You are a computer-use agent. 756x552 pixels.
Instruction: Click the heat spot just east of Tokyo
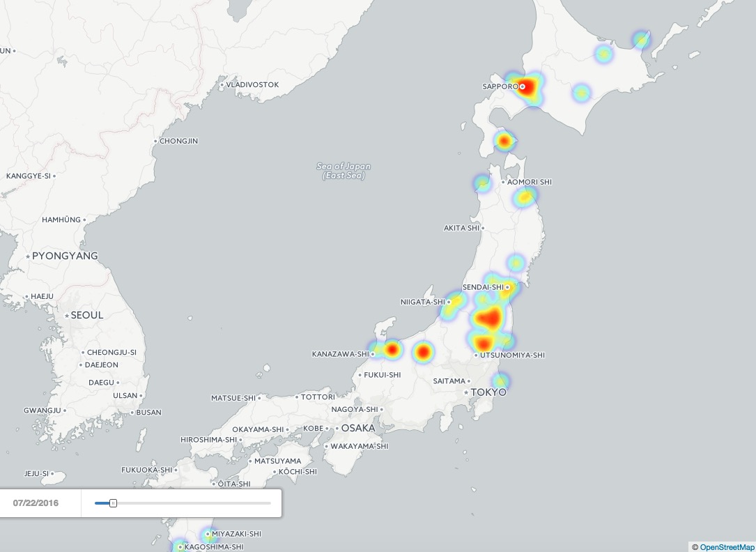(x=500, y=381)
